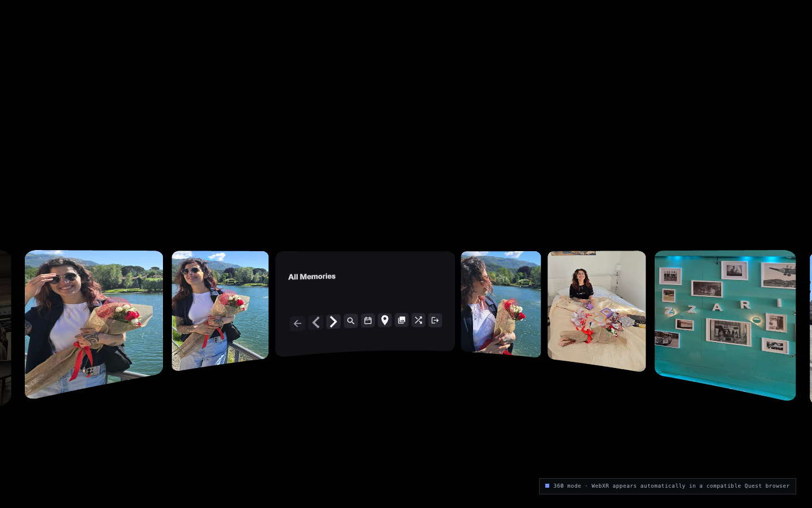This screenshot has width=812, height=508.
Task: Click the back arrow icon
Action: coord(297,323)
